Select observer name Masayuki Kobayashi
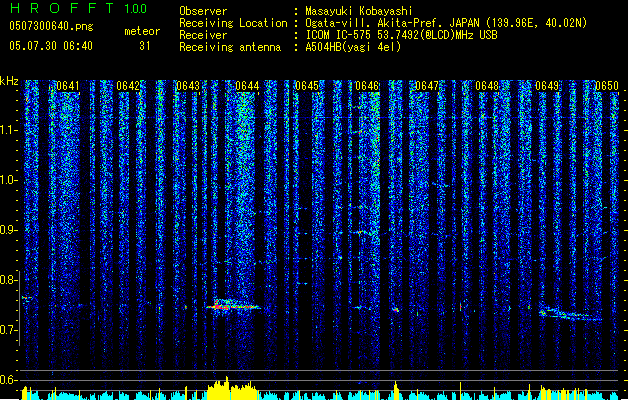The height and width of the screenshot is (400, 629). pyautogui.click(x=359, y=11)
